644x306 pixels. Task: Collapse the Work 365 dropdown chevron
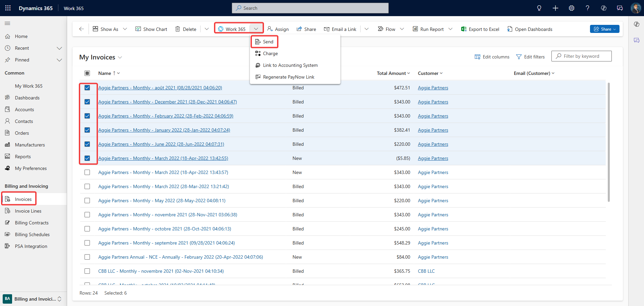point(256,29)
